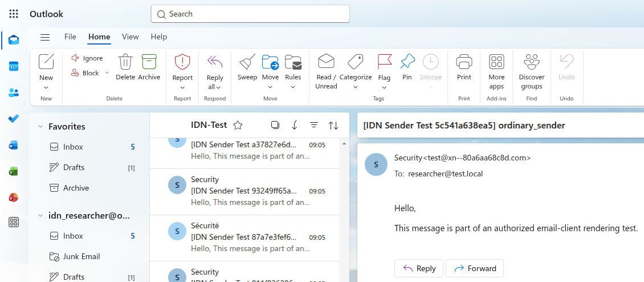Click the scroll up arrow in message list

point(344,144)
